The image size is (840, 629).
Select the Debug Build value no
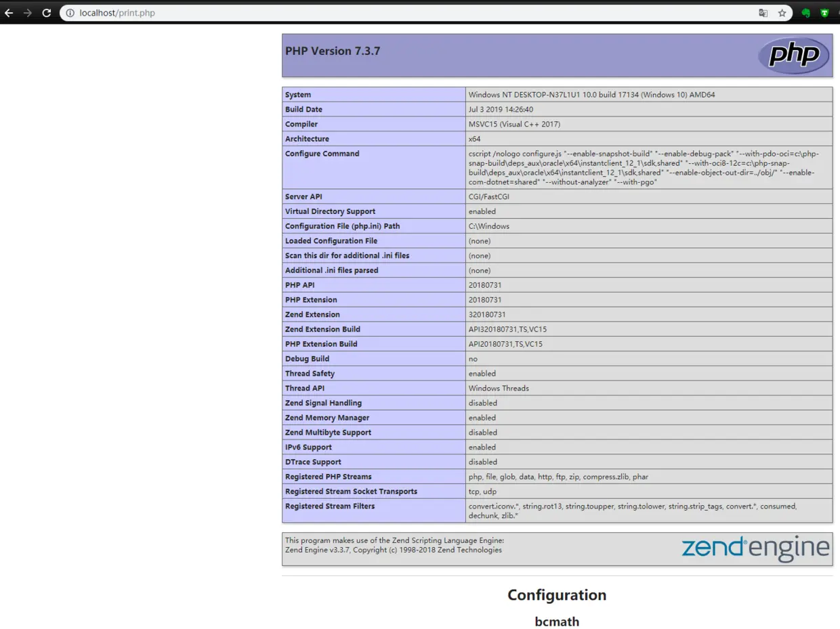tap(473, 359)
